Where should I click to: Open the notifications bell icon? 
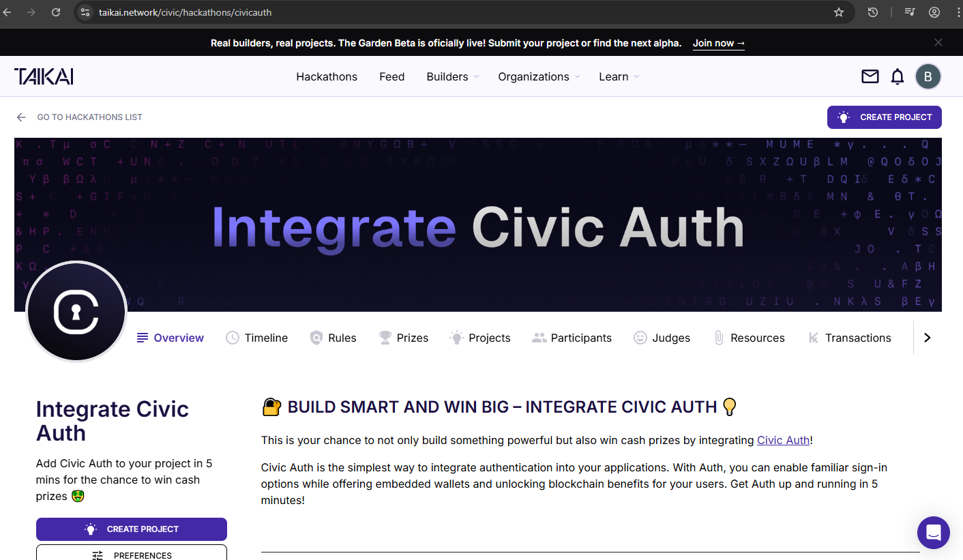(x=898, y=76)
